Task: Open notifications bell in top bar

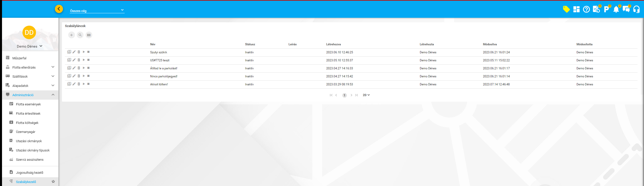Action: pyautogui.click(x=616, y=10)
